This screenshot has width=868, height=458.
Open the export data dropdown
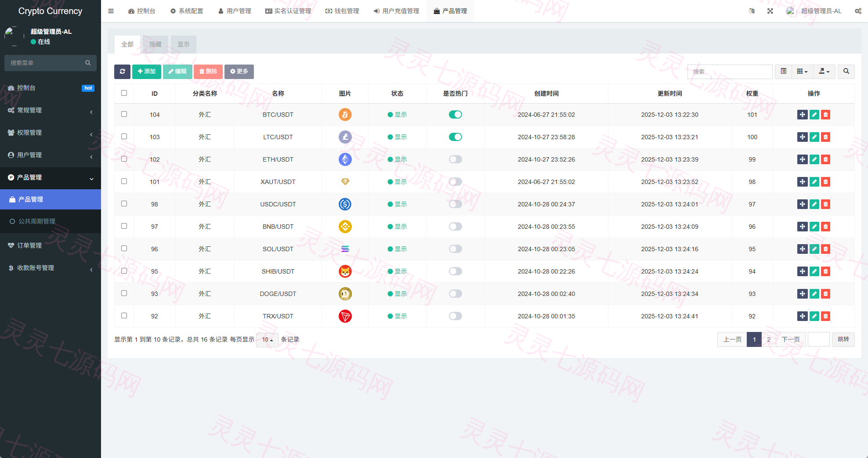pos(824,72)
